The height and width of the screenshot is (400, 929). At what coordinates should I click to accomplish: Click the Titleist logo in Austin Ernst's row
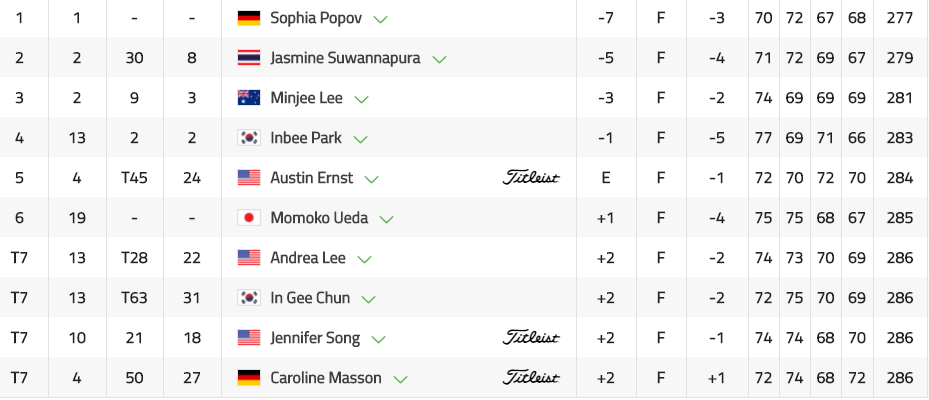(x=531, y=178)
